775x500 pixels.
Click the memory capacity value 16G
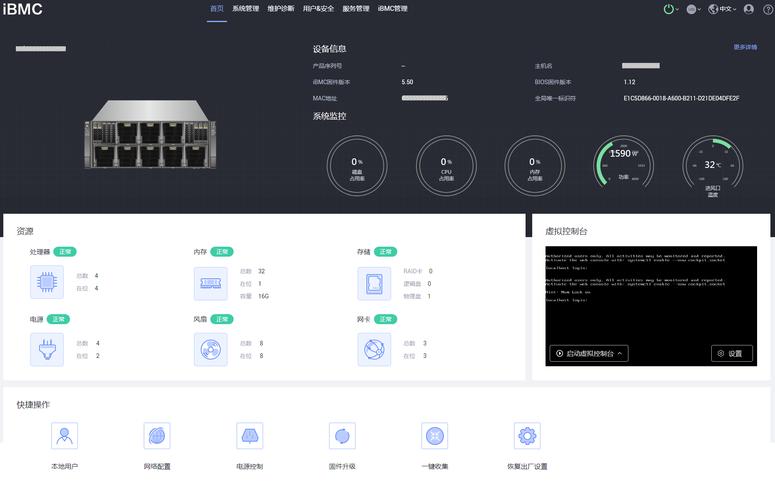263,296
